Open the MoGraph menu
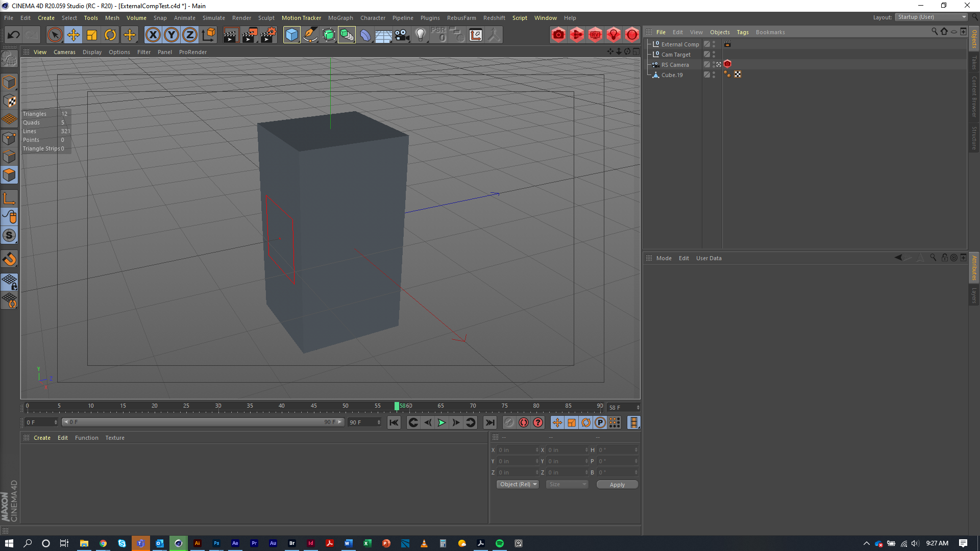The image size is (980, 551). tap(340, 18)
